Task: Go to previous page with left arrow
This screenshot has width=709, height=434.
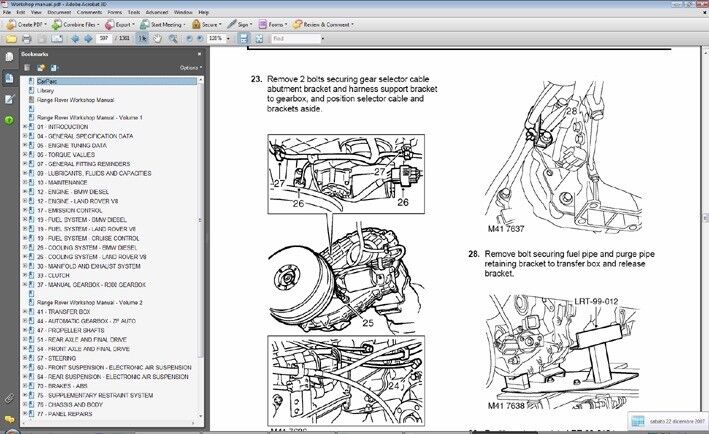Action: tap(75, 39)
